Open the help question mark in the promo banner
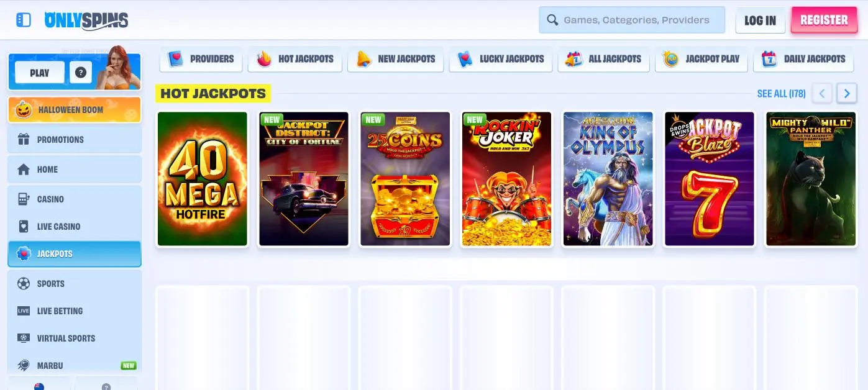Image resolution: width=868 pixels, height=390 pixels. point(80,71)
